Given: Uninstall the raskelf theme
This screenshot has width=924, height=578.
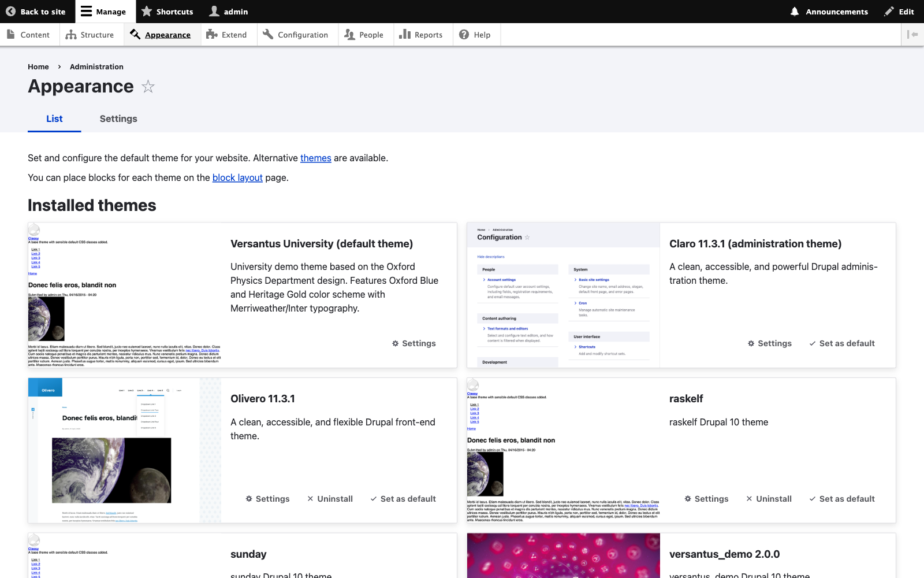Looking at the screenshot, I should click(769, 499).
